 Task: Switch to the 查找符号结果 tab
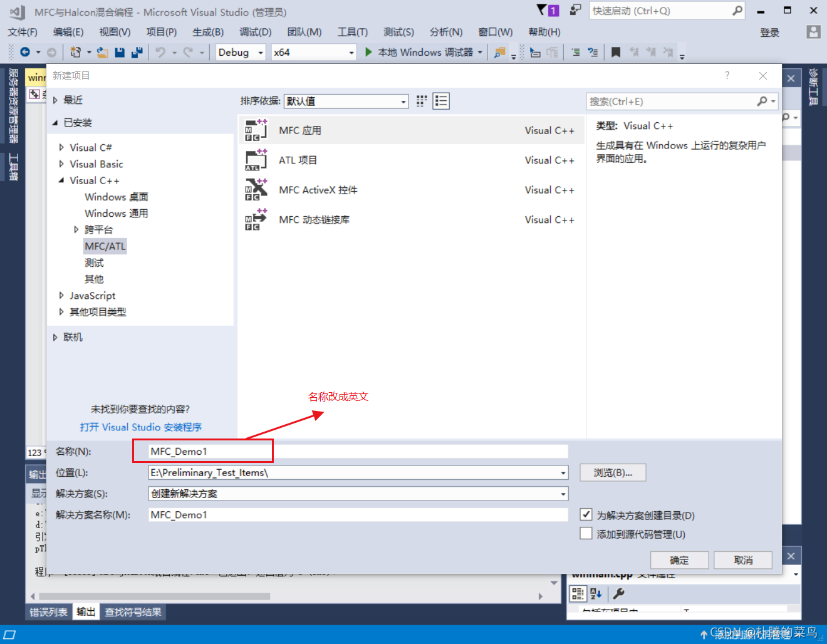coord(133,612)
